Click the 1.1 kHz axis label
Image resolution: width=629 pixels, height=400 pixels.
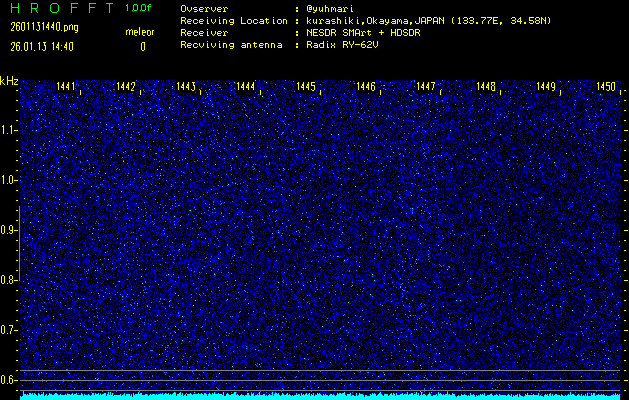coord(9,130)
